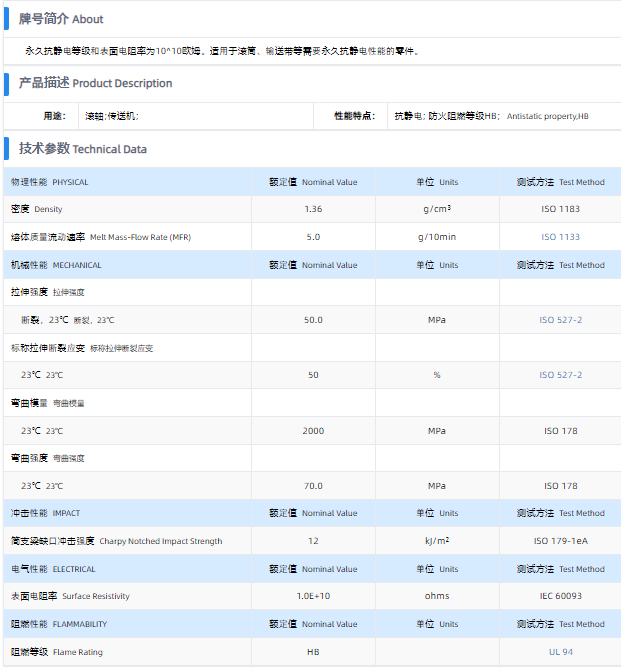The height and width of the screenshot is (667, 621).
Task: Open ISO 178 link in 2000 MPa row
Action: point(560,431)
